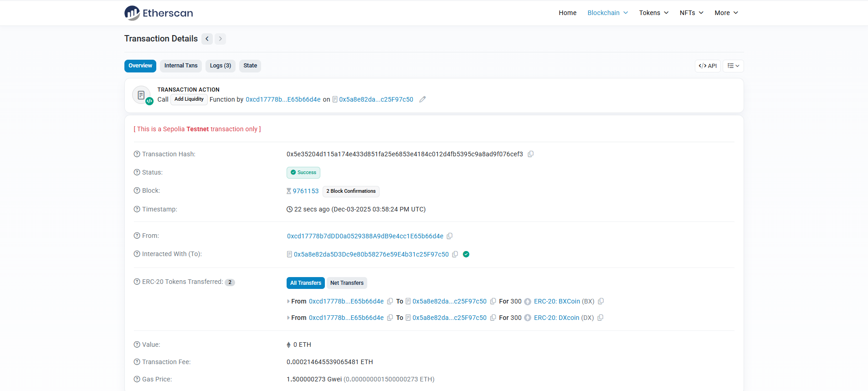This screenshot has width=868, height=391.
Task: Expand the More navigation menu
Action: click(726, 13)
